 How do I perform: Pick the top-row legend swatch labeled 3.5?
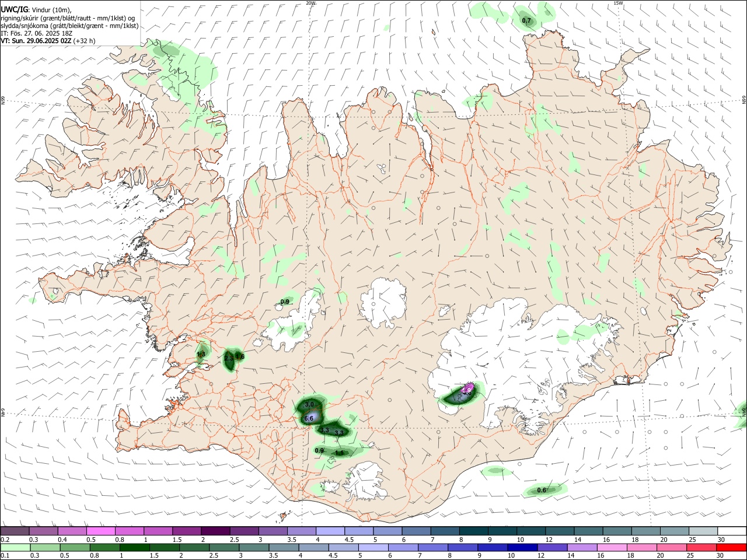tap(301, 531)
